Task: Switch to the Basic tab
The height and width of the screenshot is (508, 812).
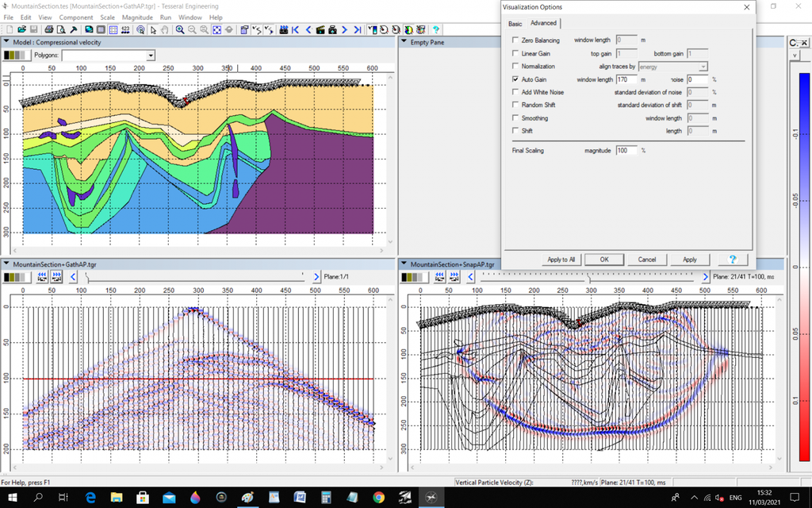Action: tap(515, 24)
